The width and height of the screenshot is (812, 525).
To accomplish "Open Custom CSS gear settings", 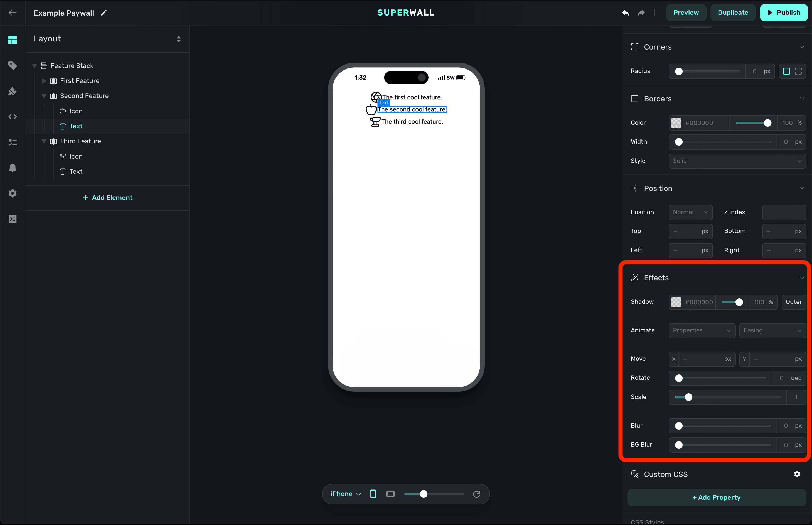I will [797, 474].
